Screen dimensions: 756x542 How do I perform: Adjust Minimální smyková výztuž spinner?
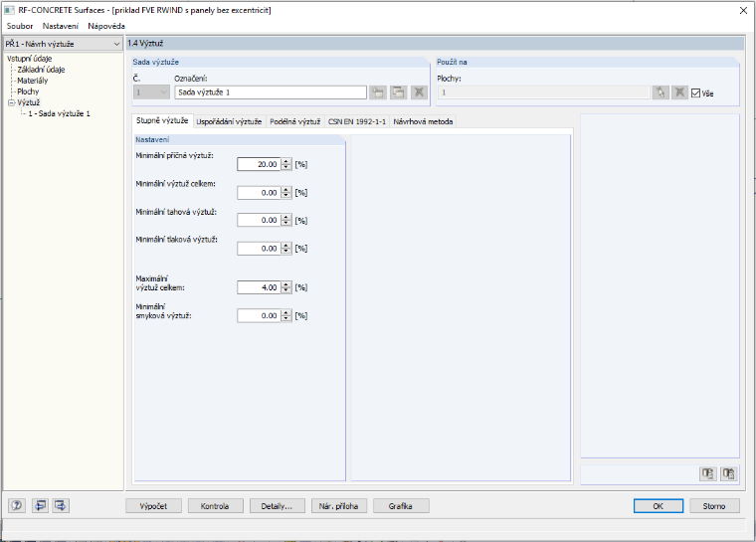pos(286,316)
